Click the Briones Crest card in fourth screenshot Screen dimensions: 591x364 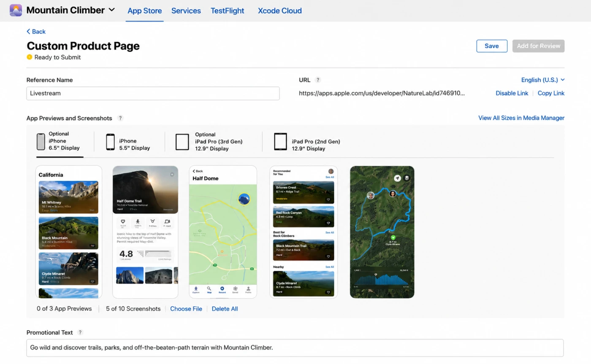pyautogui.click(x=304, y=192)
